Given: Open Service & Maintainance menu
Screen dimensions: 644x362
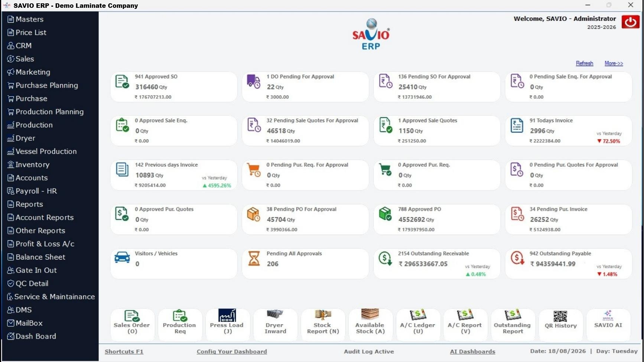Looking at the screenshot, I should point(51,297).
